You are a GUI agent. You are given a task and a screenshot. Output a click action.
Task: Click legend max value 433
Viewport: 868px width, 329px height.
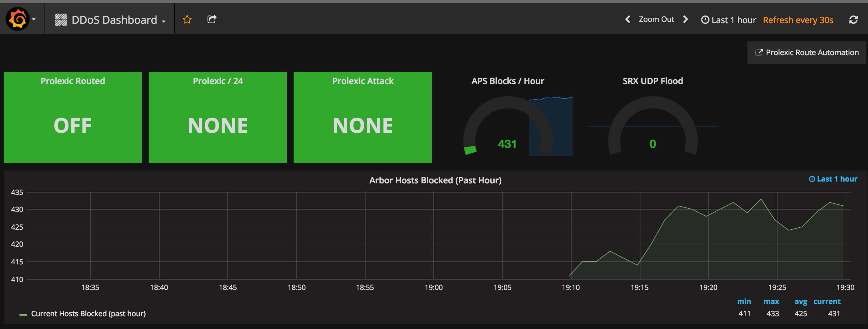(x=773, y=314)
